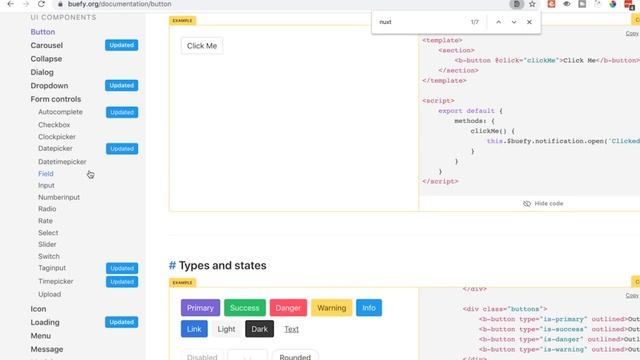Open Carousel documentation page
The width and height of the screenshot is (640, 360).
(x=47, y=45)
